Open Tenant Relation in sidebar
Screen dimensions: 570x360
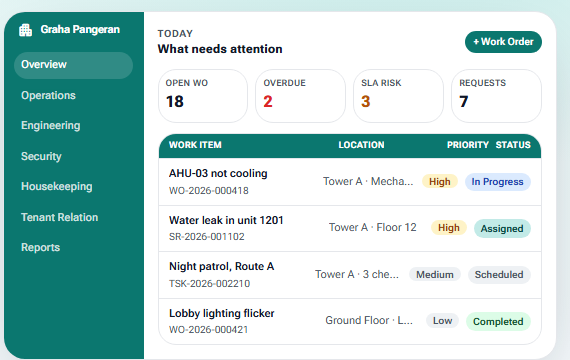coord(60,217)
